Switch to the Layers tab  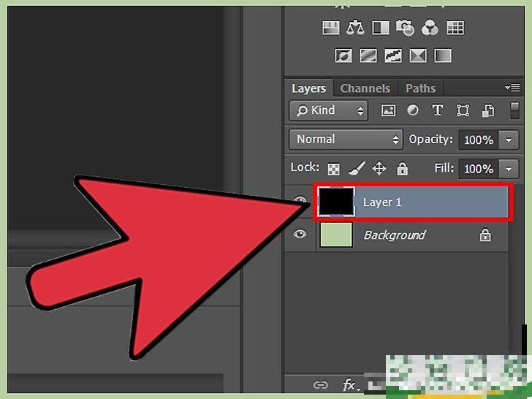[308, 88]
